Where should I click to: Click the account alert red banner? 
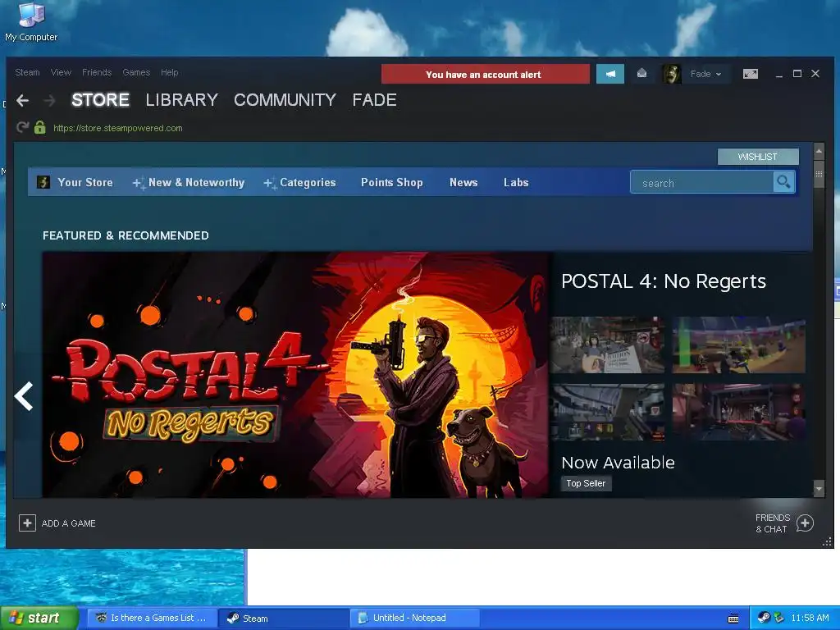coord(486,74)
